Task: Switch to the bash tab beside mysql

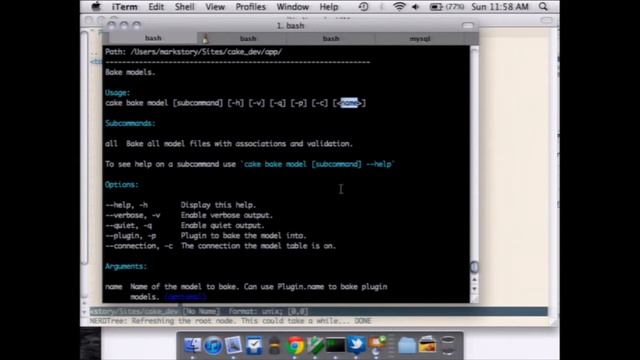Action: 331,38
